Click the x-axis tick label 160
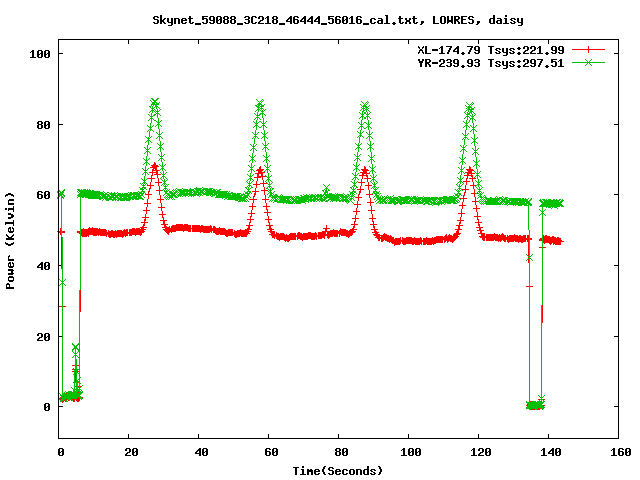640x480 pixels. pos(621,452)
